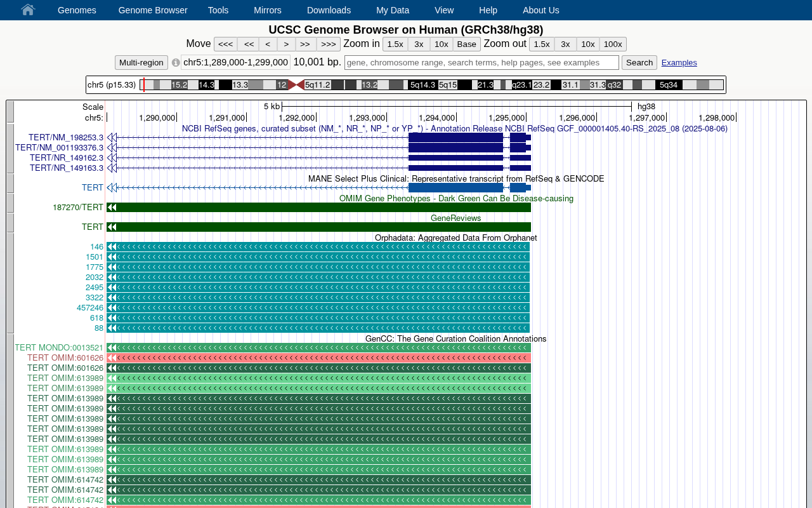Select TERT/NR_149163.3 transcript label
Viewport: 812px width, 508px height.
tap(67, 168)
